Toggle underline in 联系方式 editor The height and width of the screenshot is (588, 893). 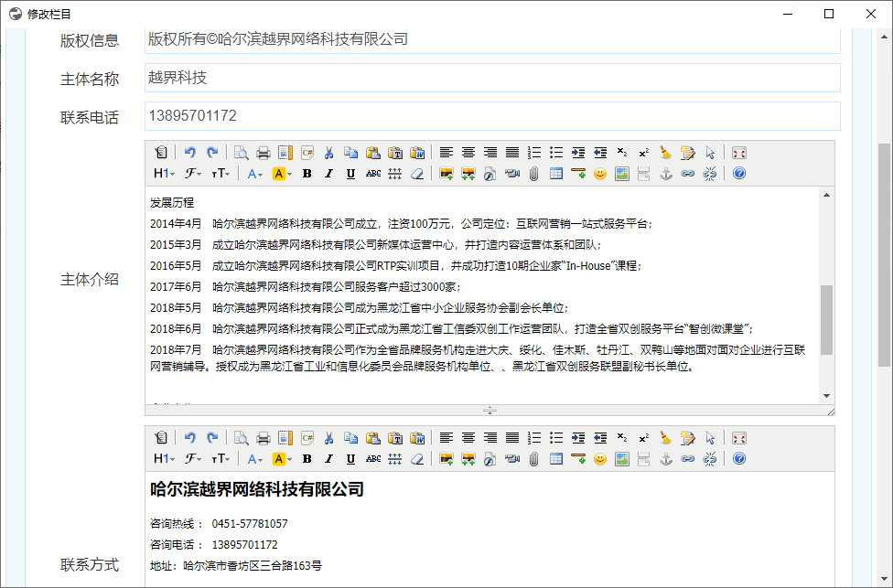click(x=350, y=459)
